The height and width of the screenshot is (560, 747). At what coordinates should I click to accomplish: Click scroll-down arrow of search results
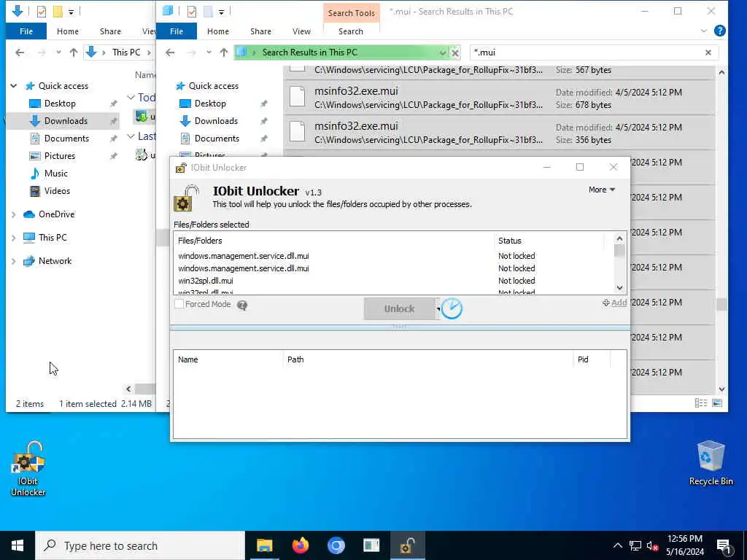(x=721, y=389)
